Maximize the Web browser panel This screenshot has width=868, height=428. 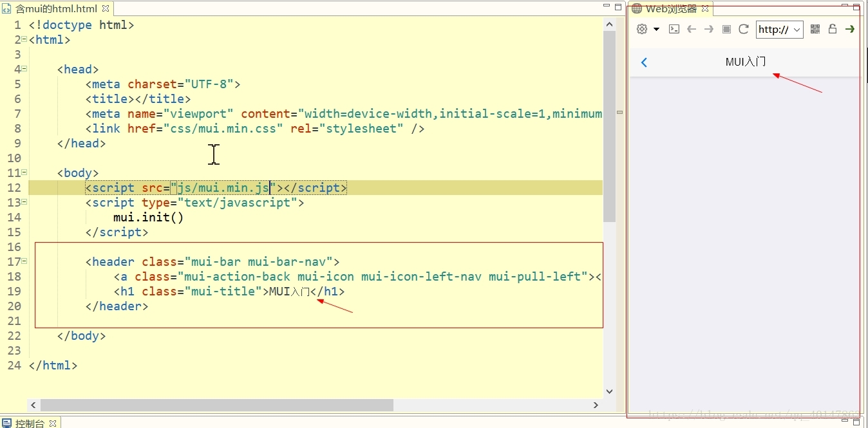coord(856,7)
